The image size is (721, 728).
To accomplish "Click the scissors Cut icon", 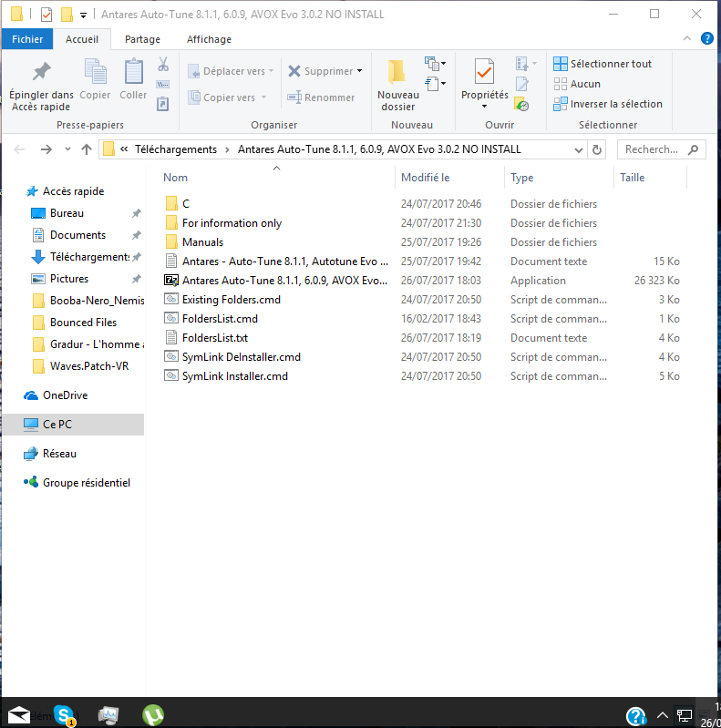I will [x=163, y=64].
